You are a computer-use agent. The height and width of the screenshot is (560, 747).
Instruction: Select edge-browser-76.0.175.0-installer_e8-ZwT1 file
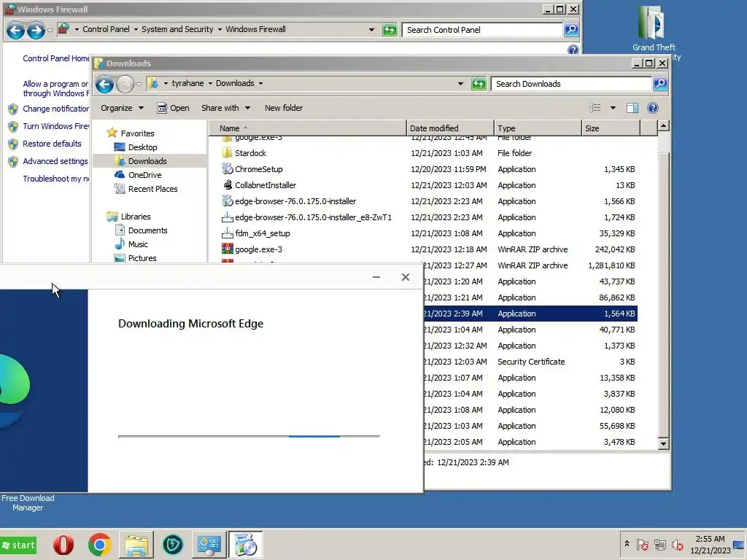(x=307, y=217)
